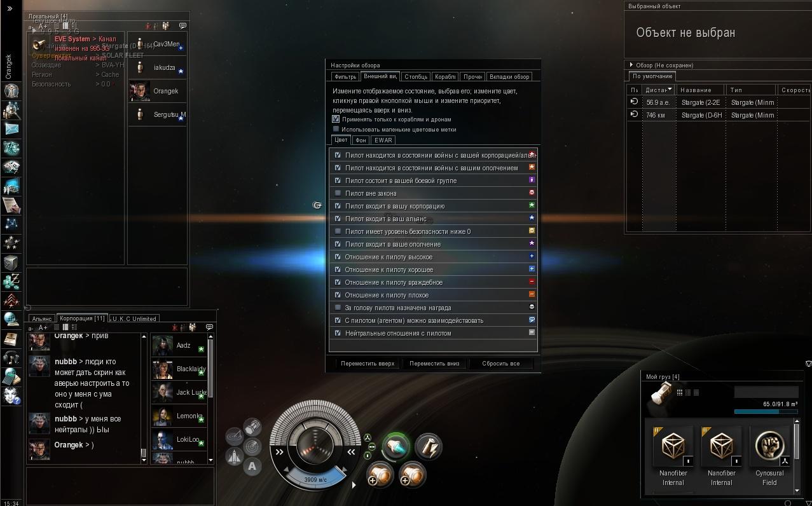Open the Help face icon with question mark

[x=11, y=395]
